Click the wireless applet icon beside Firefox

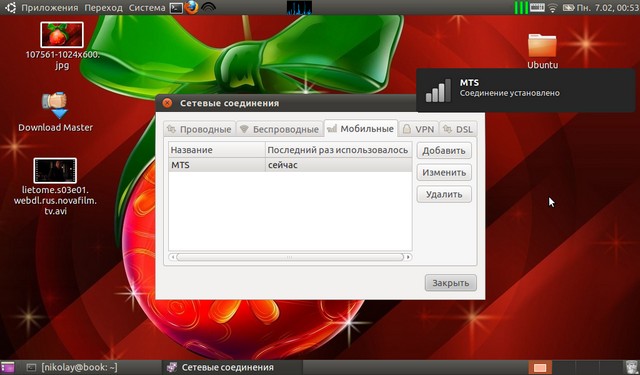[208, 8]
